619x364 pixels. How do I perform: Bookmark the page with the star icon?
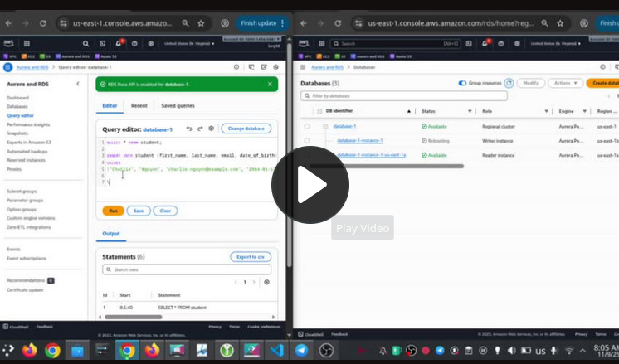[201, 23]
